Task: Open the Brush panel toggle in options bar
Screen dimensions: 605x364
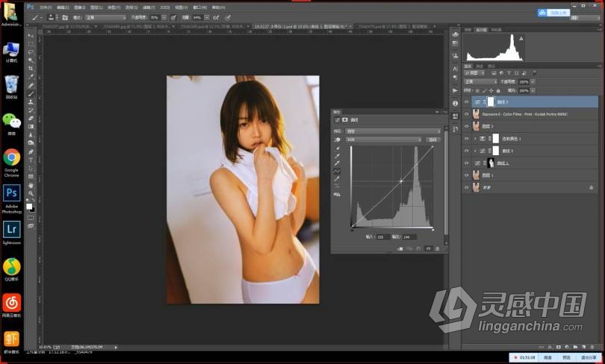Action: click(x=65, y=18)
